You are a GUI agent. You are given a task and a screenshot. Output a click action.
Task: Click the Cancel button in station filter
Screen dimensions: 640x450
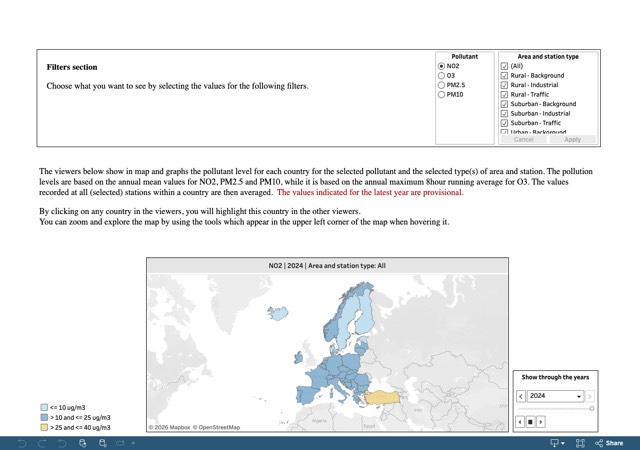click(x=524, y=139)
